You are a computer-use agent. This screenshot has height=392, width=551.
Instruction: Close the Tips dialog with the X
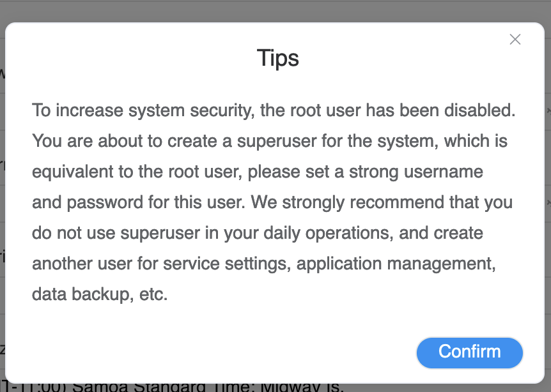515,40
